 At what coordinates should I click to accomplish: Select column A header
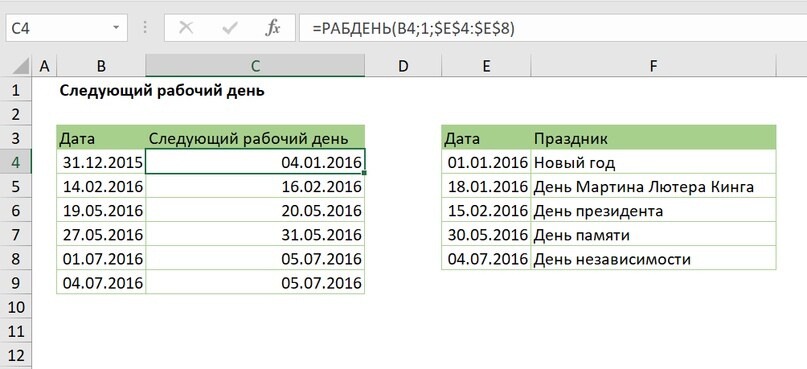(44, 66)
